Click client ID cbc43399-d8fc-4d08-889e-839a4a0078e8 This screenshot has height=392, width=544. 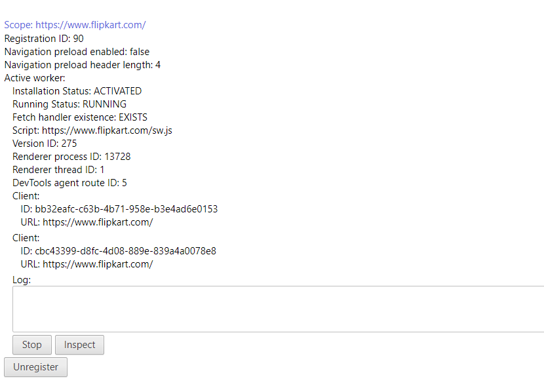[119, 251]
